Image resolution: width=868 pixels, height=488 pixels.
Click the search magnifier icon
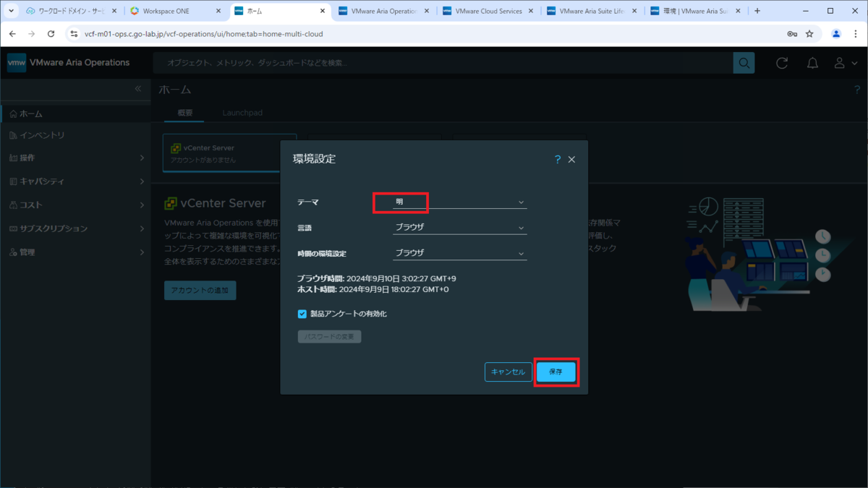[x=744, y=63]
